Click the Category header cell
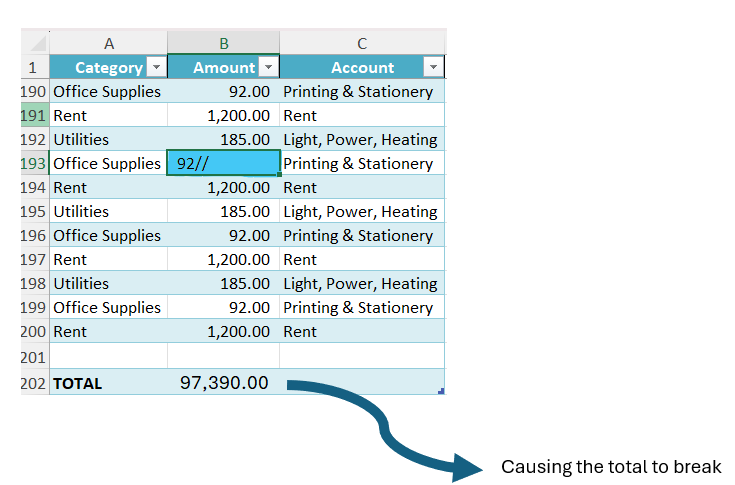The image size is (735, 485). tap(109, 67)
